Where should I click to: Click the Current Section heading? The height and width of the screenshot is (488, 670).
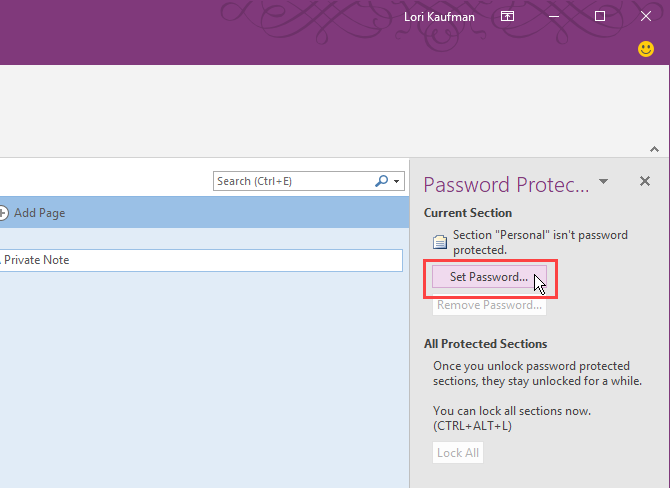(x=468, y=213)
